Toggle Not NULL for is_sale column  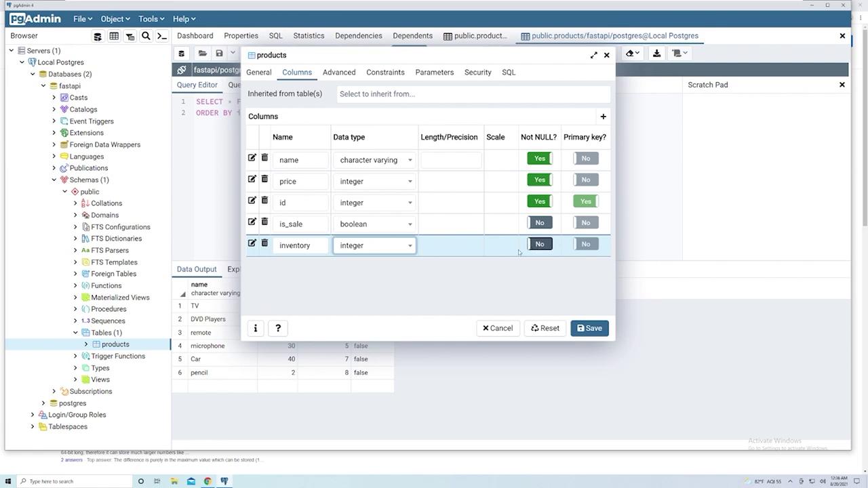540,222
